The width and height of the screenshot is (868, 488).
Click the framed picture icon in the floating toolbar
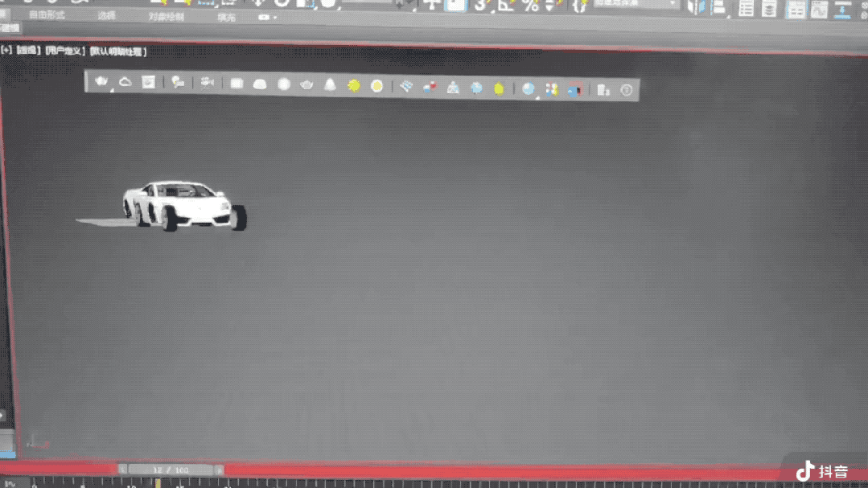point(148,83)
